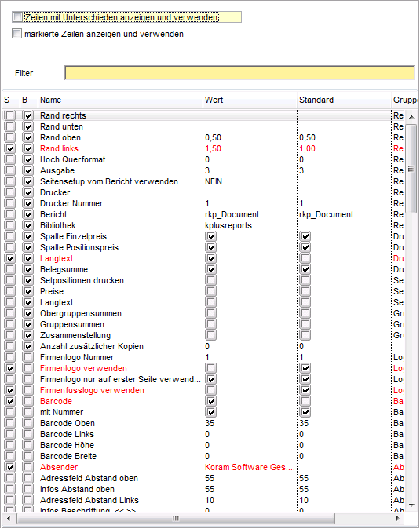
Task: Check Wert checkbox for Setpositionen drucken
Action: pos(211,280)
